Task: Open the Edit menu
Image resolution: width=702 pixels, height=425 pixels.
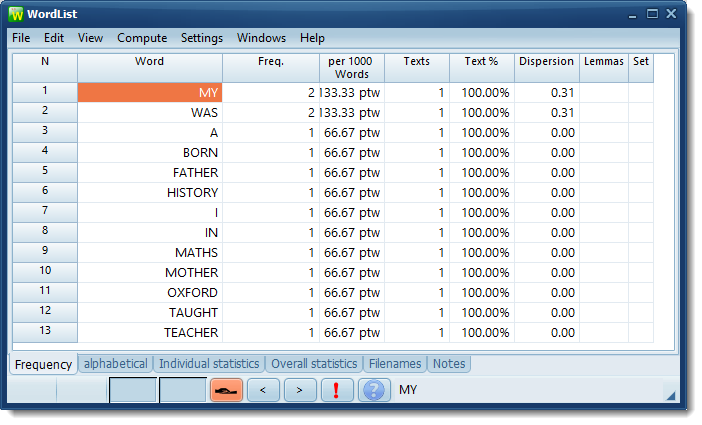Action: (54, 38)
